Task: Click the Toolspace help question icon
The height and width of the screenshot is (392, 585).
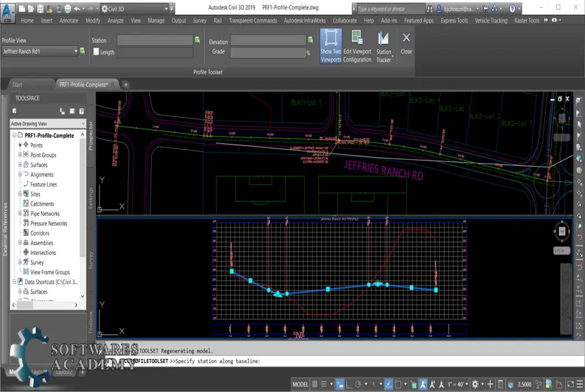Action: click(x=81, y=111)
